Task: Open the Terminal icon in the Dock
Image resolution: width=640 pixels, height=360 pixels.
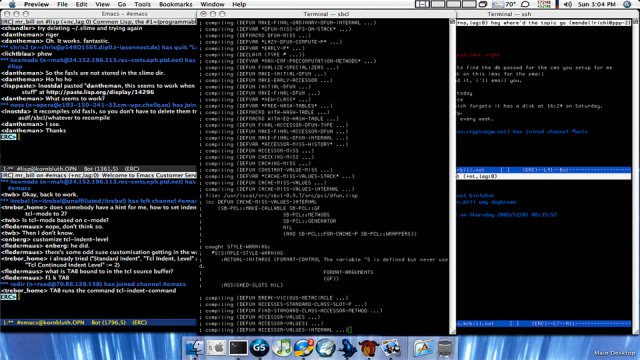Action: tap(238, 348)
